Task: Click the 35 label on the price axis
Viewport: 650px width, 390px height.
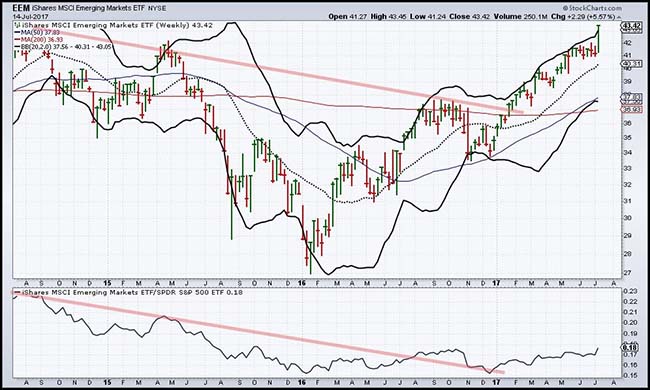Action: coord(628,138)
